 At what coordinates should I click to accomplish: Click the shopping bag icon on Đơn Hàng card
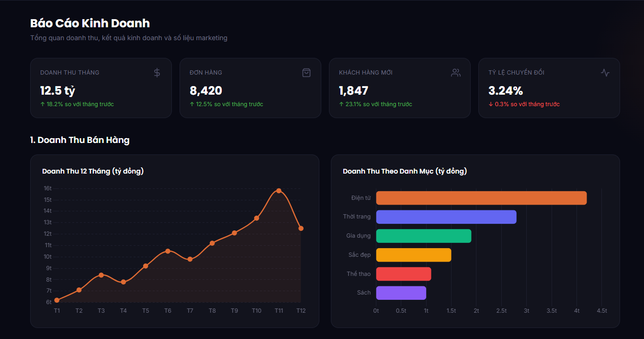pos(306,73)
